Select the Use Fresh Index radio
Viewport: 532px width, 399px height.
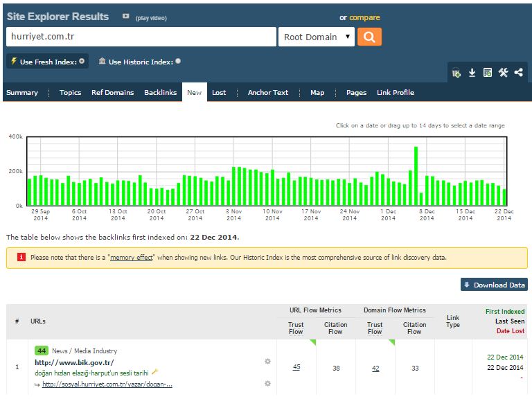point(82,62)
